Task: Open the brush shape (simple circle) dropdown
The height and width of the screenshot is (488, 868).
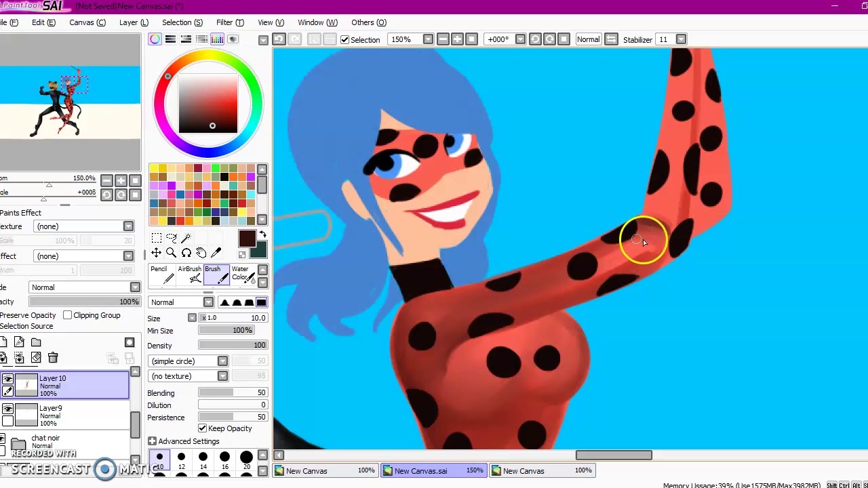Action: [222, 361]
